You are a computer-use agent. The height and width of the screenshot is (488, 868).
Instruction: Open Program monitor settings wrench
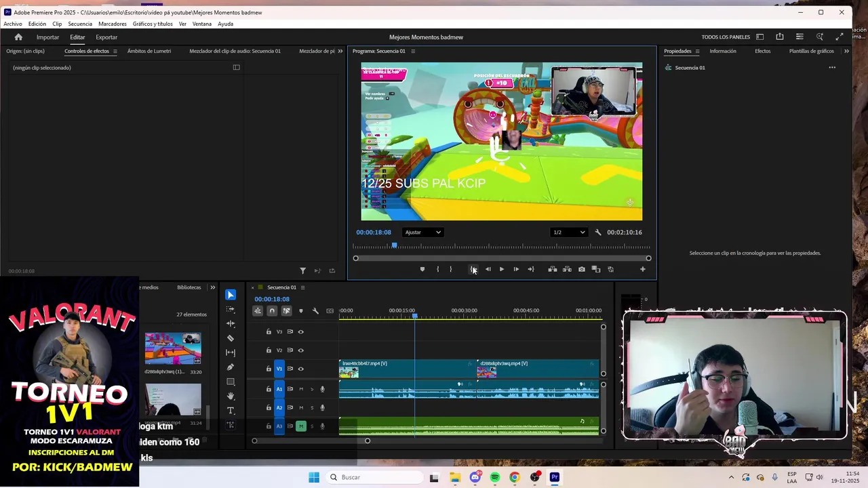(x=598, y=232)
